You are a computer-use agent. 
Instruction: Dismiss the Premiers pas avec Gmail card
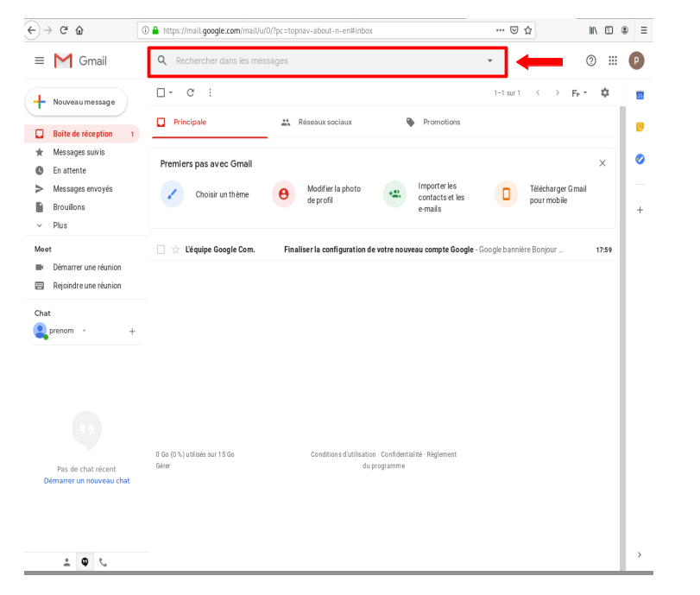(x=602, y=163)
